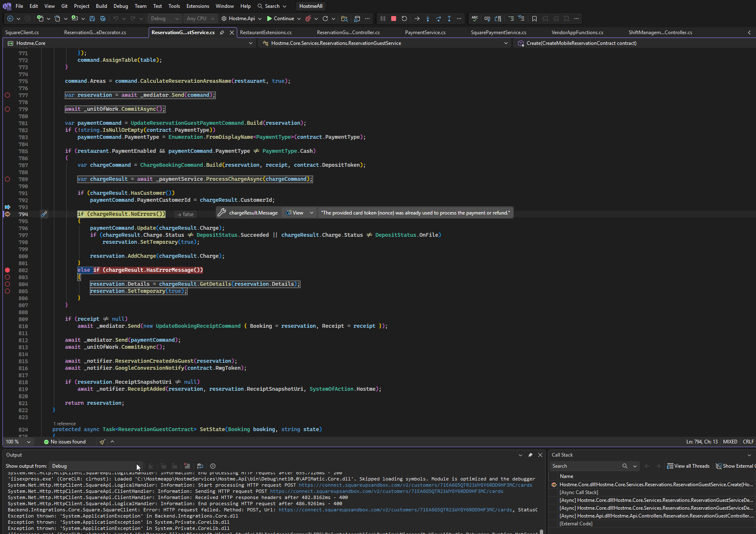Click the Step Over icon
756x534 pixels.
click(x=439, y=19)
